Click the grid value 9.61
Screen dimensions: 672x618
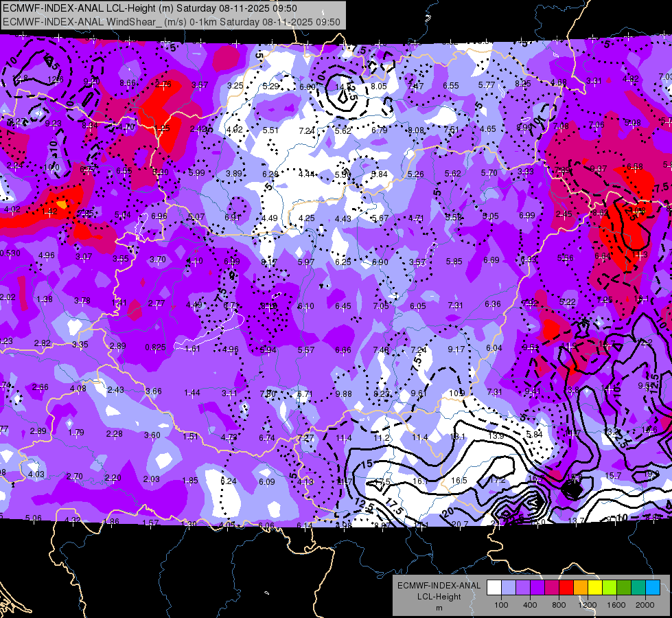click(419, 393)
